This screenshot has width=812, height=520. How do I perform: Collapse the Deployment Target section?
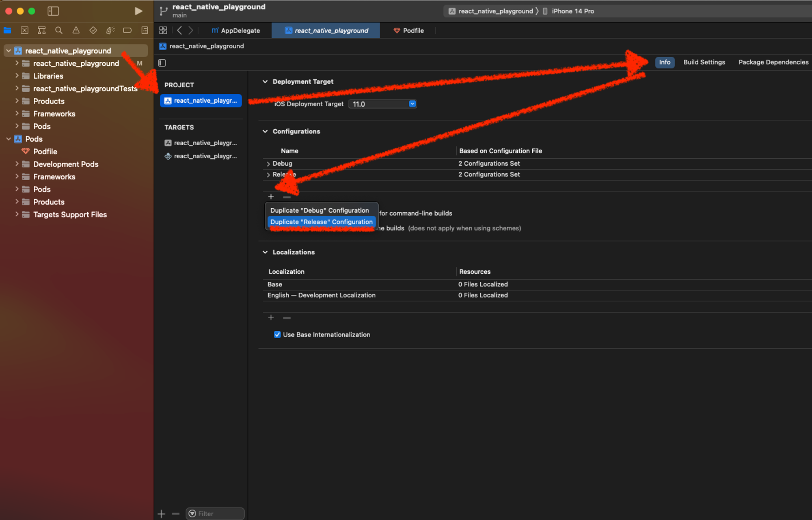[x=265, y=82]
